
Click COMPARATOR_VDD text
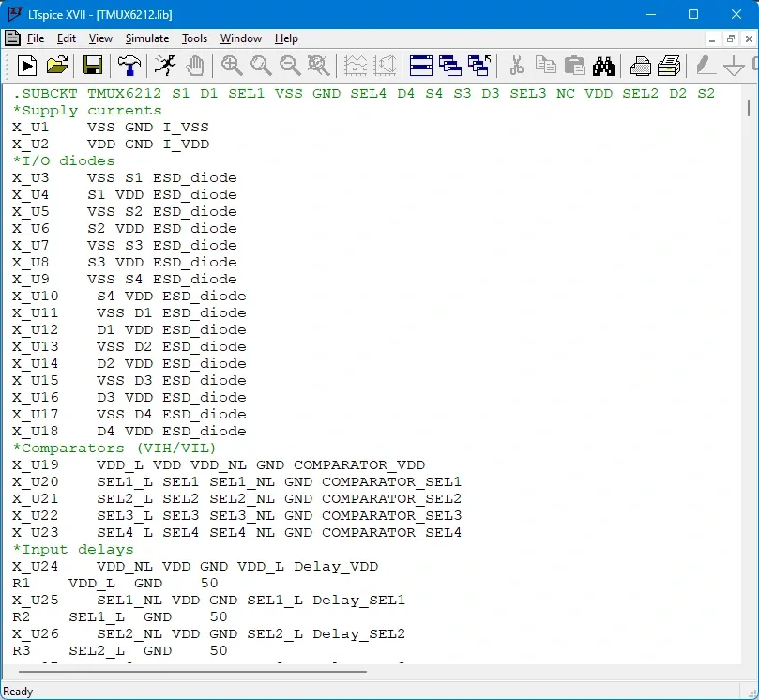(359, 464)
